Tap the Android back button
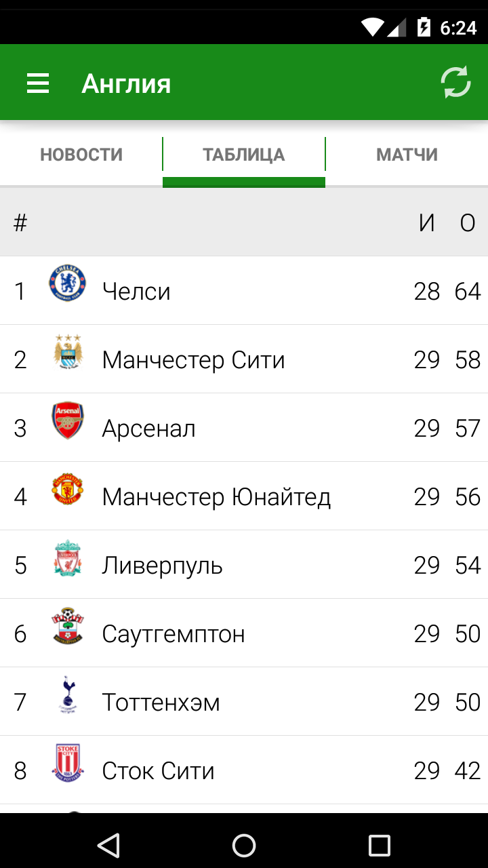Image resolution: width=488 pixels, height=868 pixels. pos(108,845)
